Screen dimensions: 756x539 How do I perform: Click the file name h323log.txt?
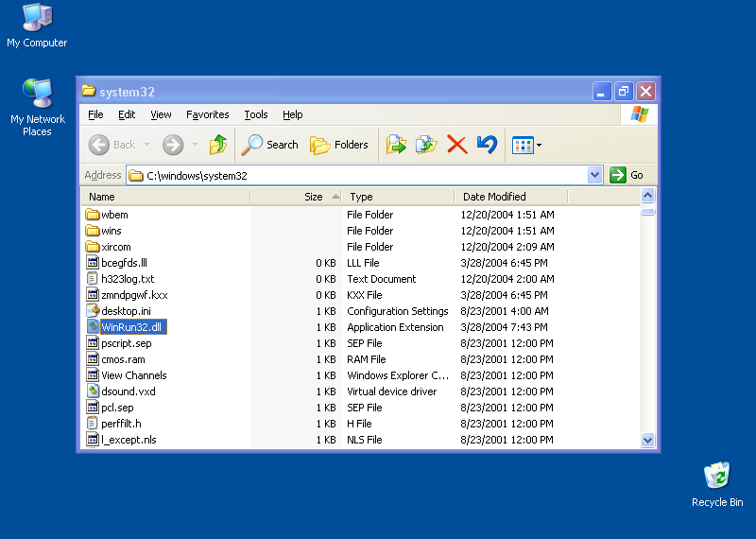coord(128,279)
